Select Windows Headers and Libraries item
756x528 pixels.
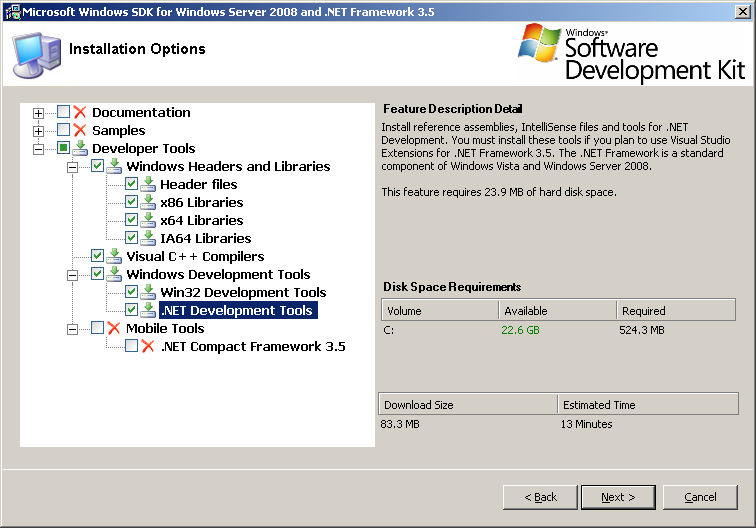click(228, 166)
